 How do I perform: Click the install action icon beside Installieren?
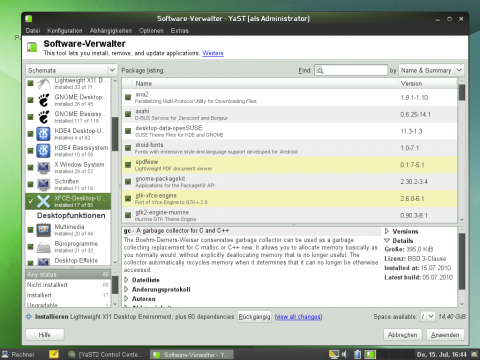pyautogui.click(x=29, y=317)
